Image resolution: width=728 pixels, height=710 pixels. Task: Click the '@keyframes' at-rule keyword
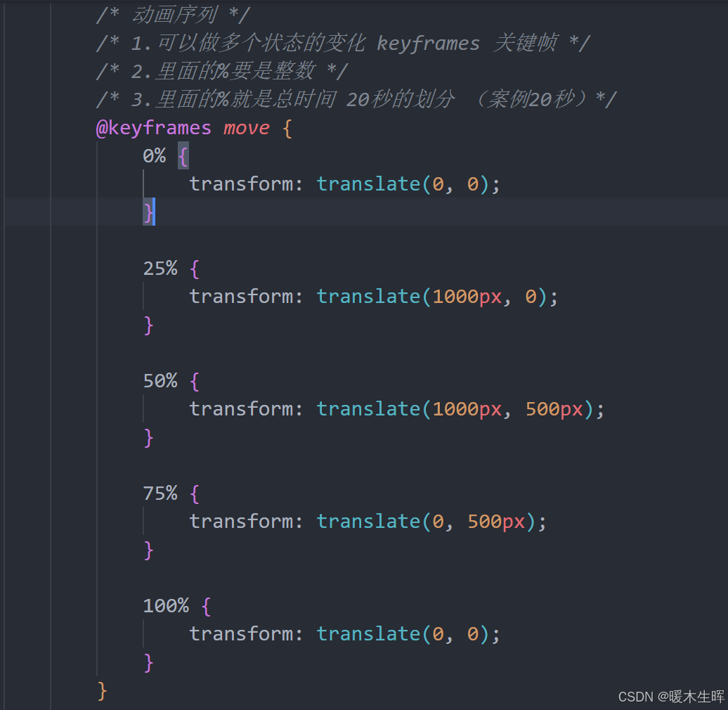pyautogui.click(x=153, y=128)
